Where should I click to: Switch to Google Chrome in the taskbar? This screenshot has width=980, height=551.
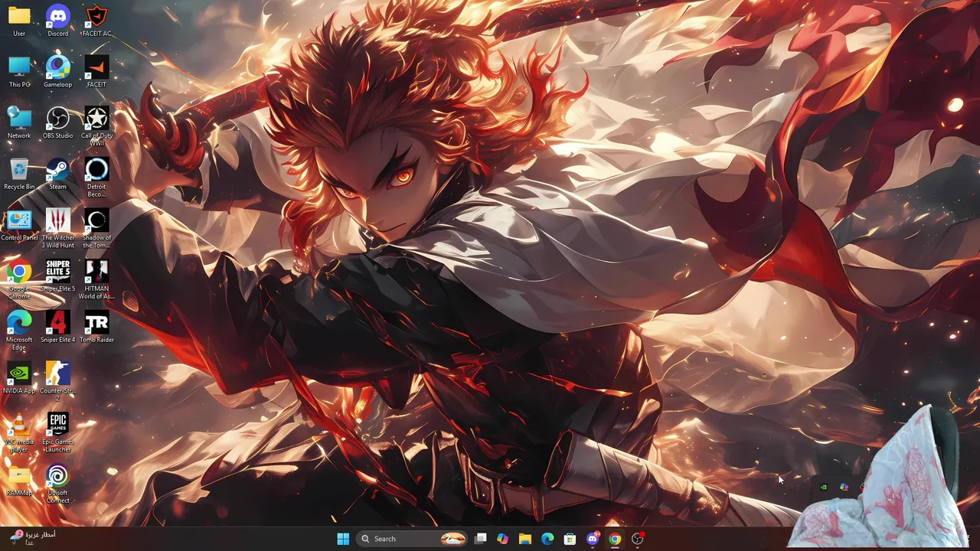coord(615,539)
